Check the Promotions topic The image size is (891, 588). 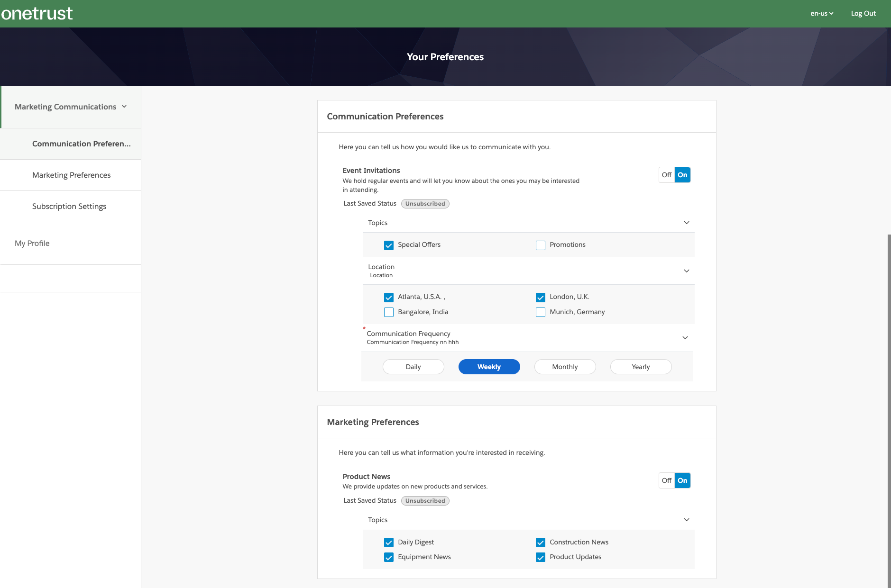[x=541, y=245]
